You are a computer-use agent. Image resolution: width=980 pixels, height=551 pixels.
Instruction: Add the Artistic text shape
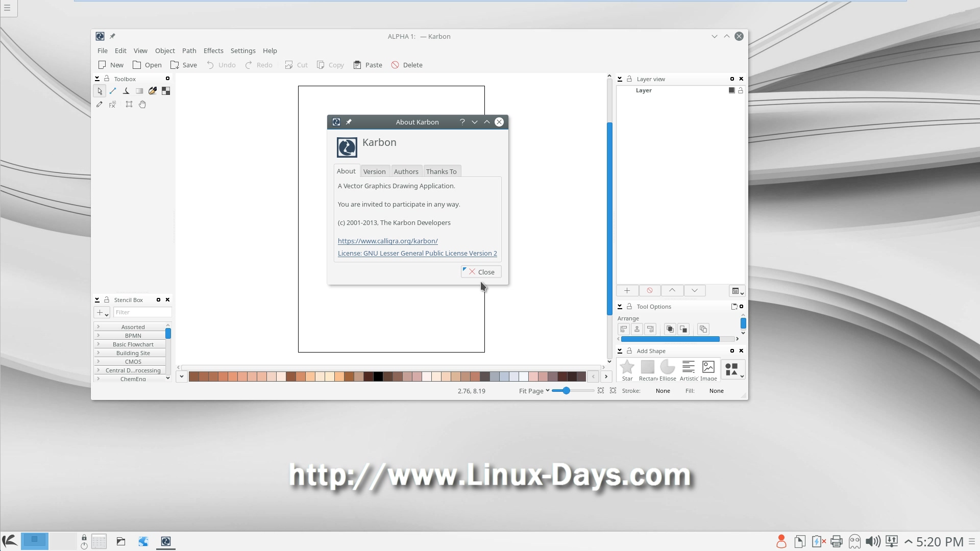pyautogui.click(x=689, y=370)
